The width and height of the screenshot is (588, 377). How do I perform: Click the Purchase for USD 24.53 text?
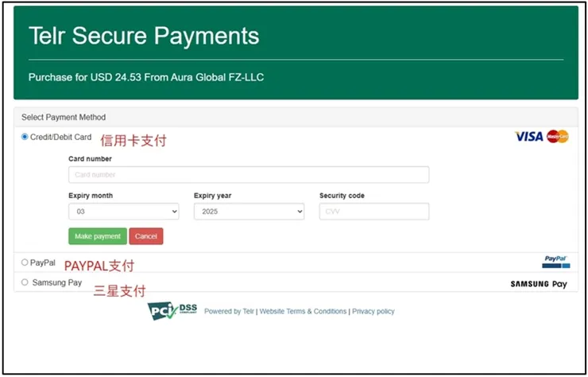146,77
